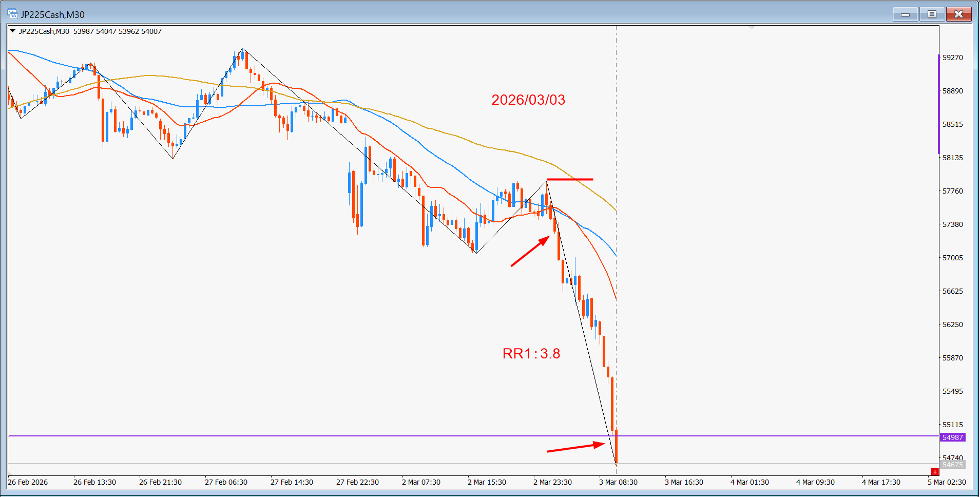Viewport: 980px width, 497px height.
Task: Click the 2026/03/03 date text label
Action: (528, 100)
